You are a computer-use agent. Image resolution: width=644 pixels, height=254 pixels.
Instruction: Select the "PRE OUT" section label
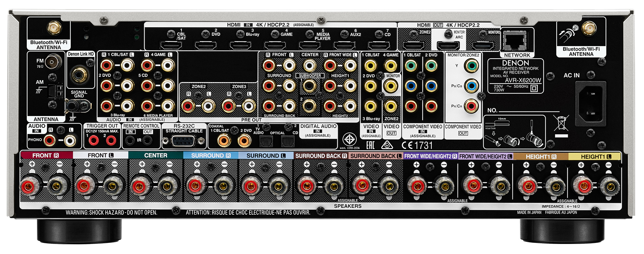251,120
